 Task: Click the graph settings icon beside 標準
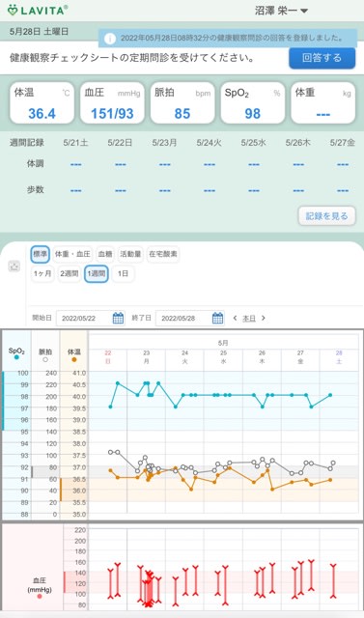14,267
